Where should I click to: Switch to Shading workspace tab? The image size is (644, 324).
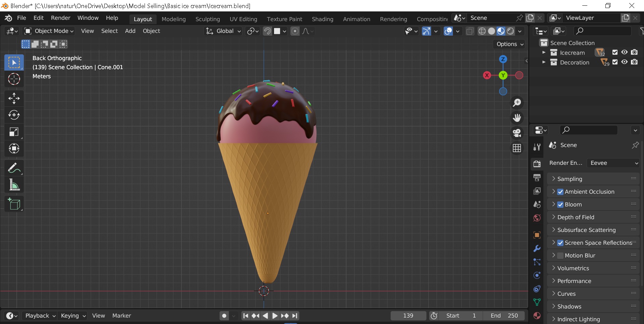(x=323, y=19)
